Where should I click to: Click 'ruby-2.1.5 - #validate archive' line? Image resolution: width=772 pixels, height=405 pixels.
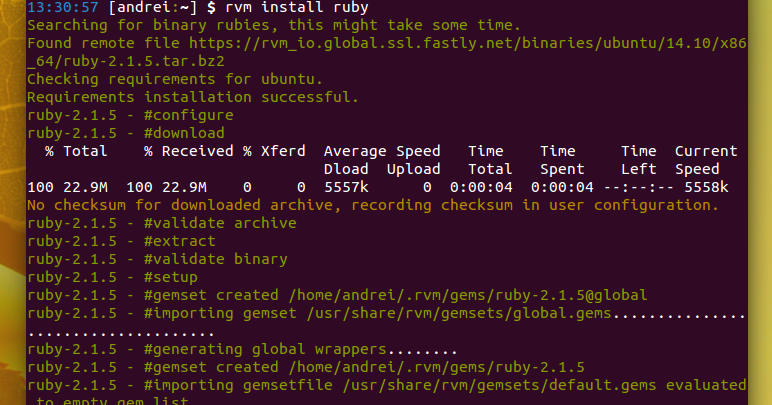[161, 223]
